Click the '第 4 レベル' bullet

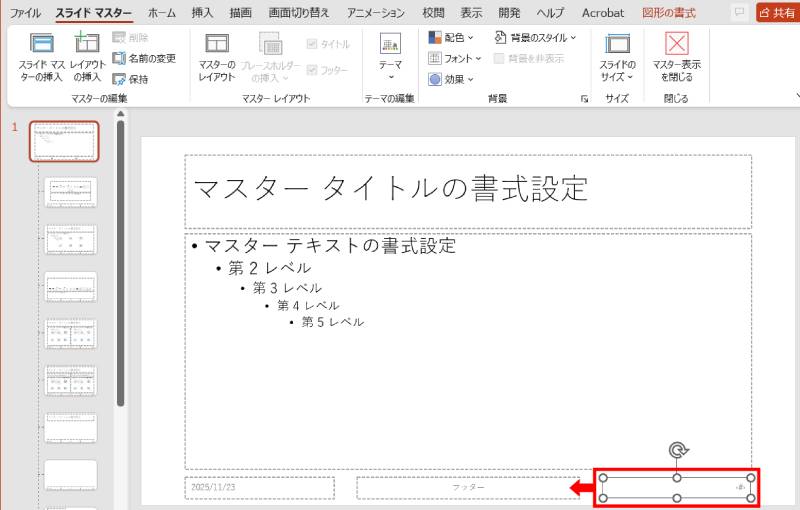[x=308, y=305]
